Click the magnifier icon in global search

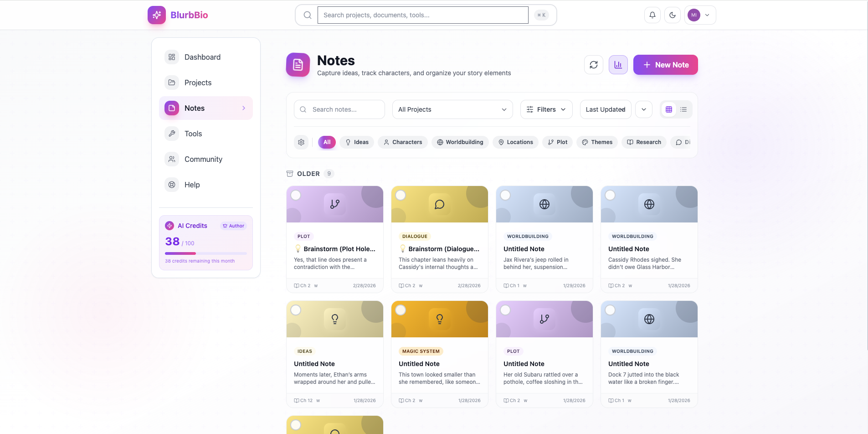click(308, 15)
